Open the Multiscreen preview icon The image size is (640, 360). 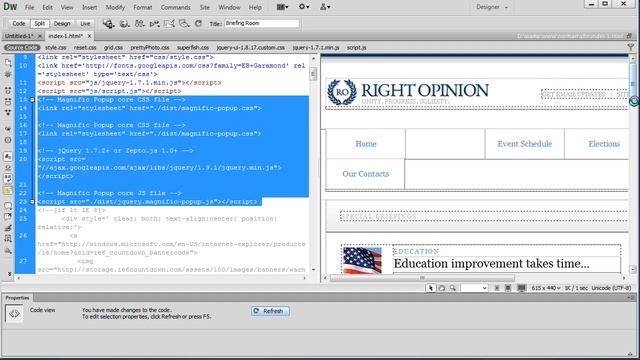pyautogui.click(x=109, y=24)
